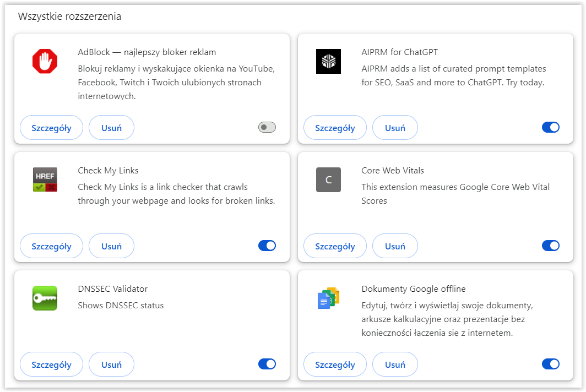Click the Check My Links HREF icon
The height and width of the screenshot is (392, 586).
[x=45, y=179]
